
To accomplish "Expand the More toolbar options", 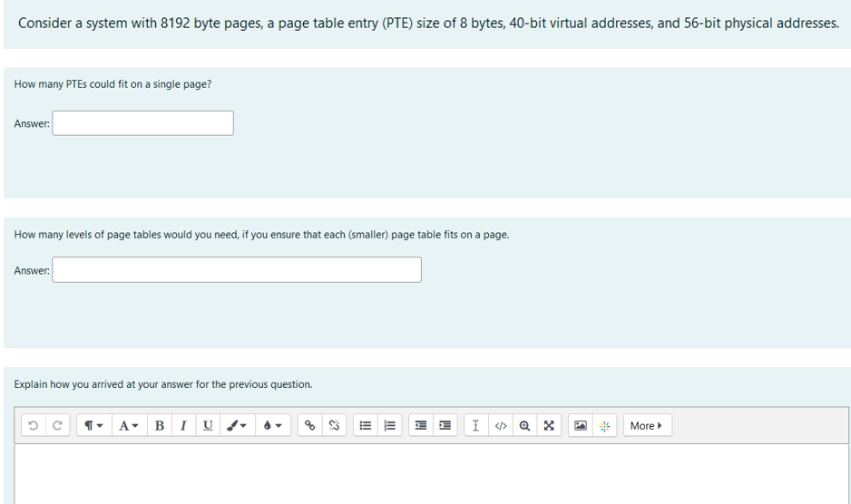I will [648, 425].
